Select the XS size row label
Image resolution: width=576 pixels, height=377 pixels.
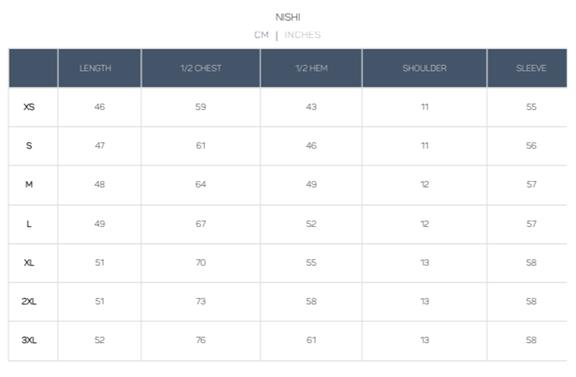pos(29,107)
